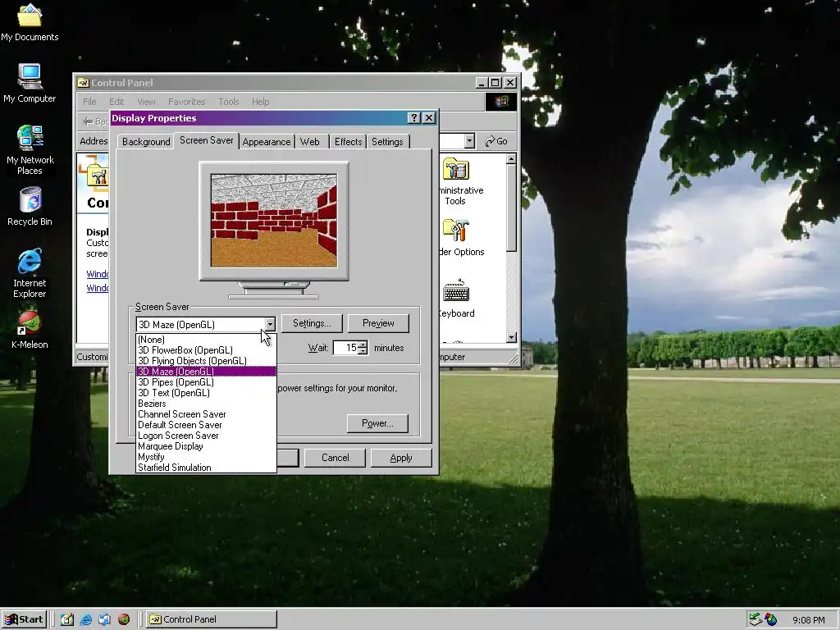Open File menu in Control Panel
Image resolution: width=840 pixels, height=630 pixels.
pos(89,101)
